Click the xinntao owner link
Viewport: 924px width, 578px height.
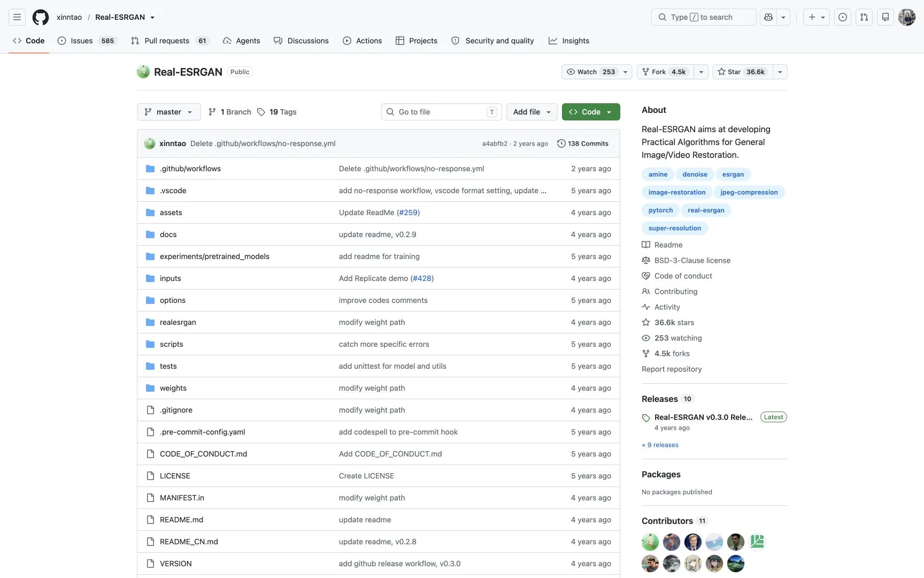pos(70,17)
